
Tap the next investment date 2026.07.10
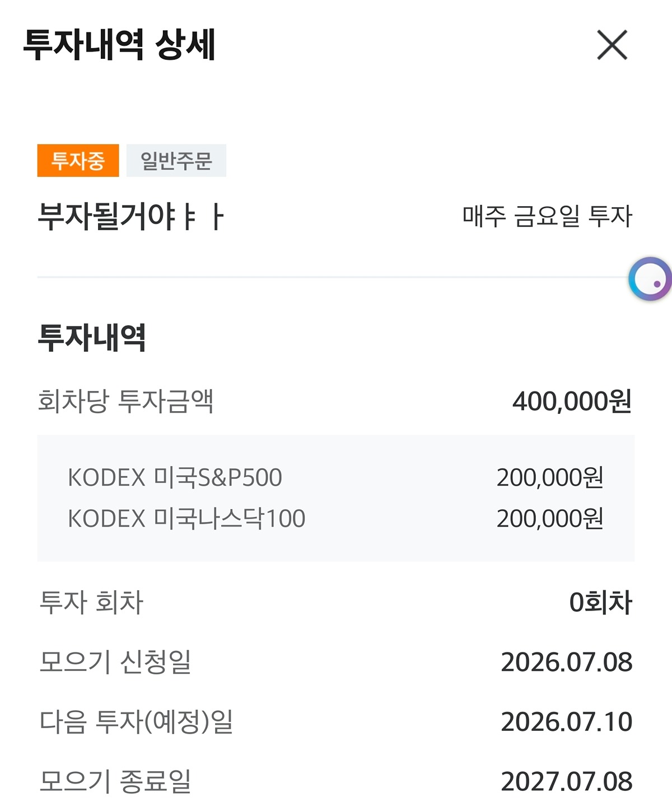click(567, 722)
